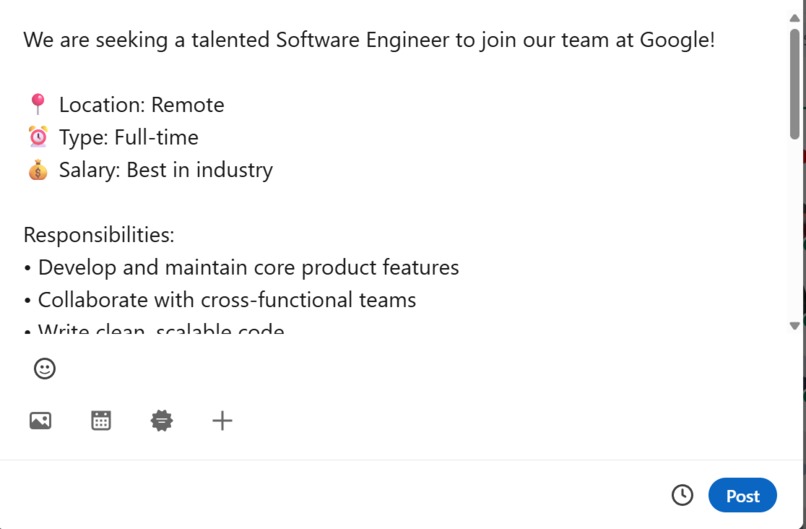The image size is (806, 529).
Task: Click the scrollbar down arrow
Action: (x=795, y=326)
